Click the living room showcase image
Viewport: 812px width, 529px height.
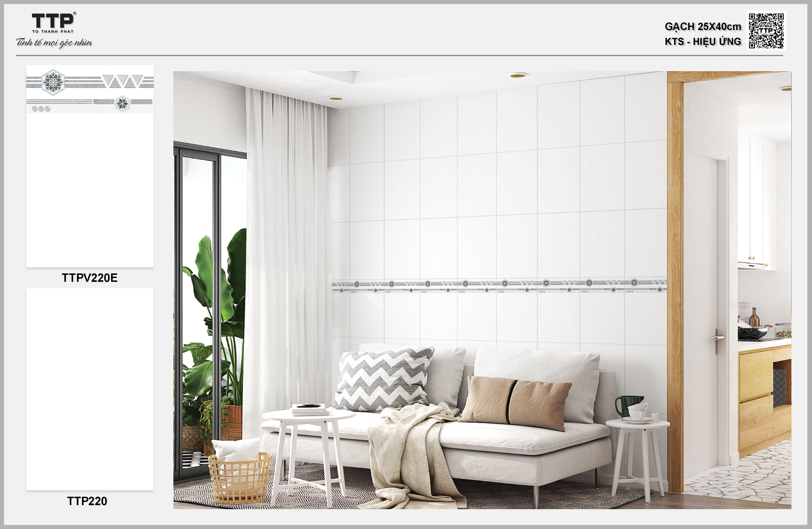click(482, 290)
